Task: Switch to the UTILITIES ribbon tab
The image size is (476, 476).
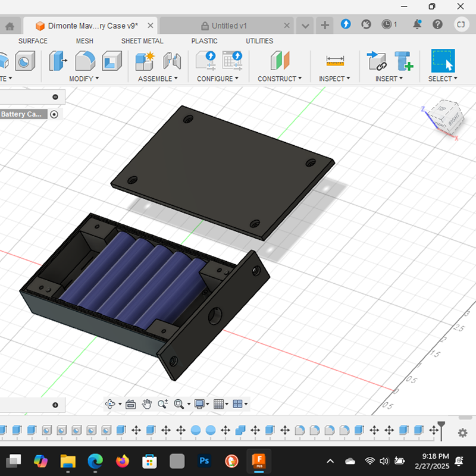Action: [x=259, y=41]
